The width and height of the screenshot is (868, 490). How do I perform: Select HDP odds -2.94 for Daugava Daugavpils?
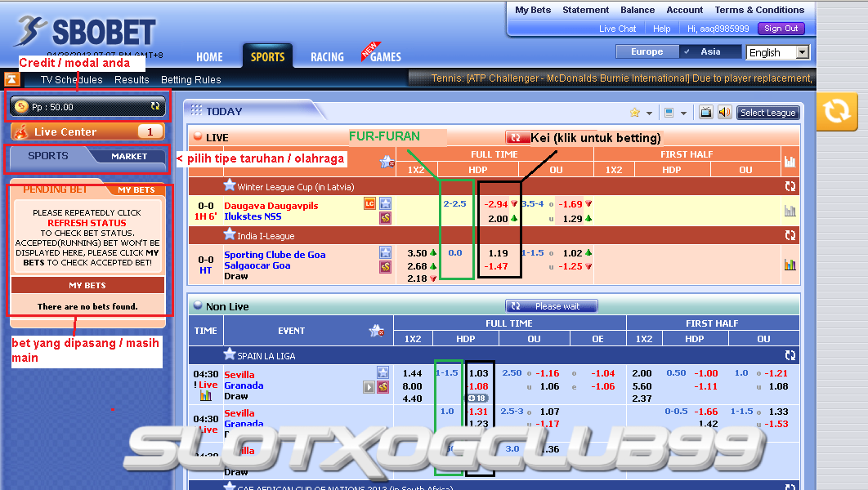tap(495, 204)
